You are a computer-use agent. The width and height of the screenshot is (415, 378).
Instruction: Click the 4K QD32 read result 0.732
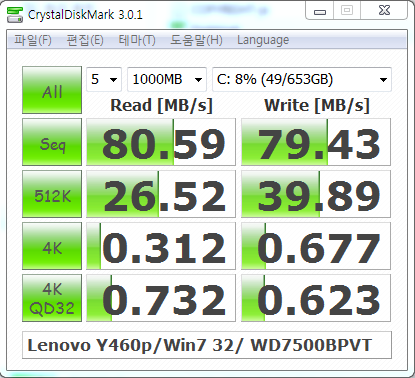point(161,298)
